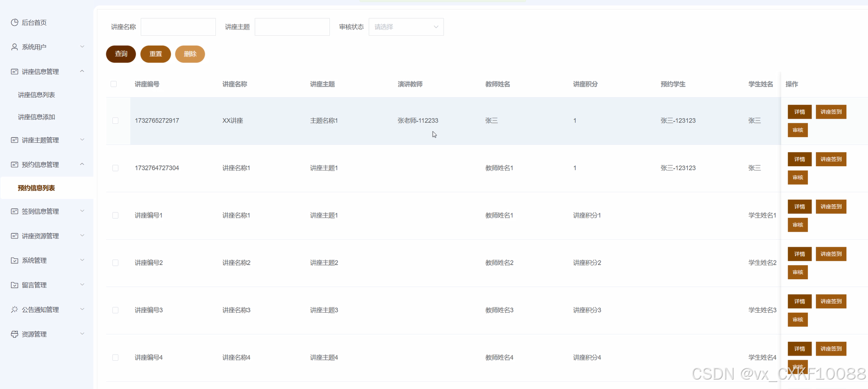Check the 讲座编号3 row checkbox

(115, 310)
